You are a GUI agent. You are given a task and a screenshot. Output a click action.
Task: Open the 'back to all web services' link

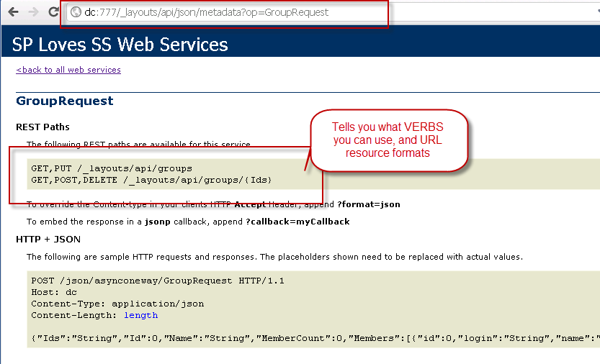pyautogui.click(x=68, y=70)
